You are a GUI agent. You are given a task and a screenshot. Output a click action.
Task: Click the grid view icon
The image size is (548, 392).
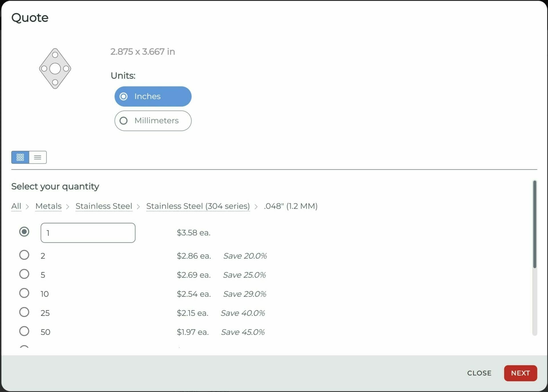(x=20, y=157)
